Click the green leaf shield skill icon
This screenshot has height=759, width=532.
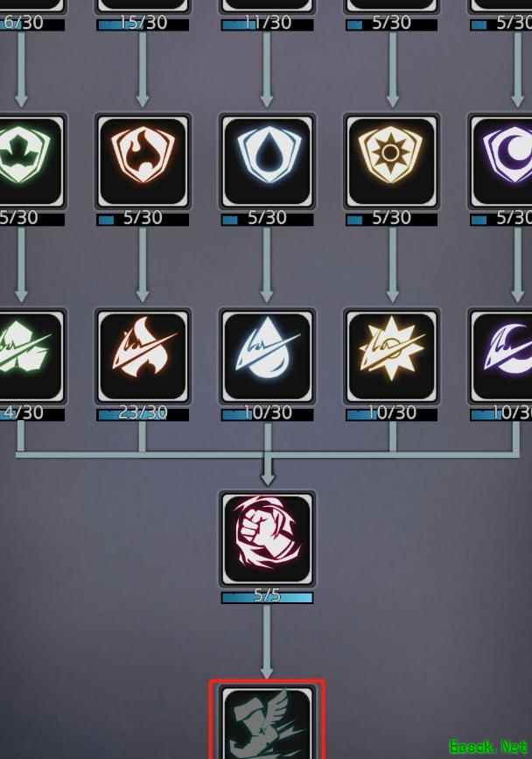(x=31, y=162)
